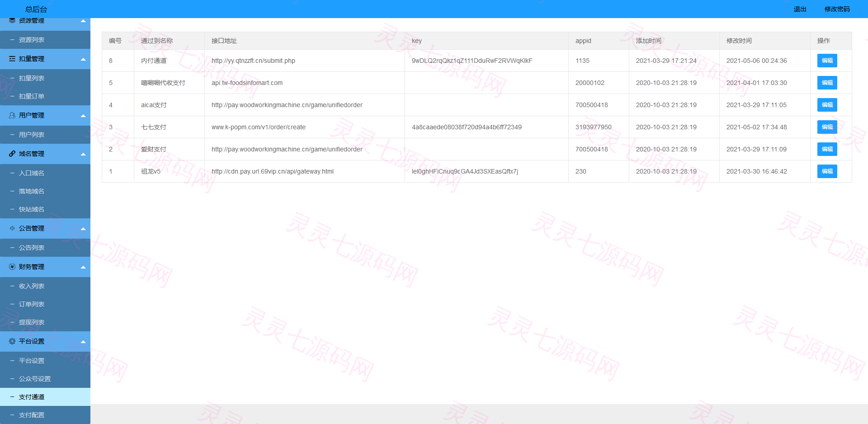868x424 pixels.
Task: Click the 财务管理 yen icon
Action: click(12, 267)
